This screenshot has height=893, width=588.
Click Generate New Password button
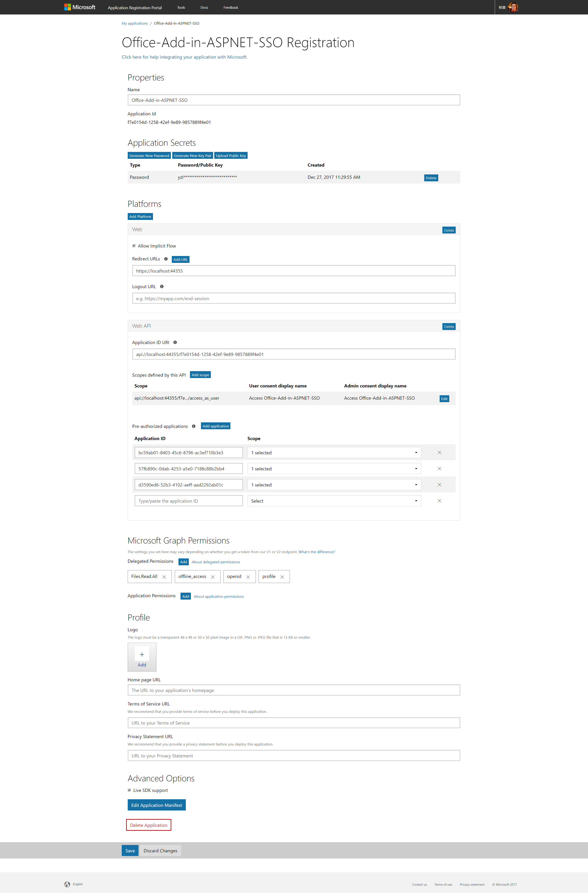point(149,156)
